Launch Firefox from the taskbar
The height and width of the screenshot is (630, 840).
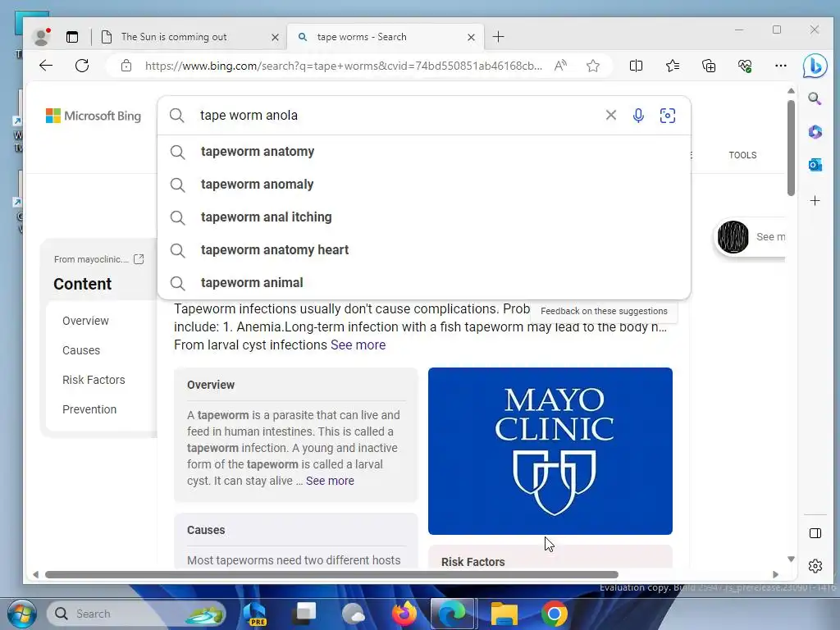coord(404,614)
